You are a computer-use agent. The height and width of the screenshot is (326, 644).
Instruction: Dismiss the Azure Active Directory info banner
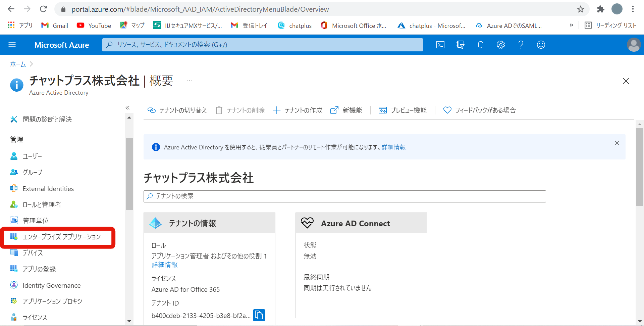click(617, 143)
